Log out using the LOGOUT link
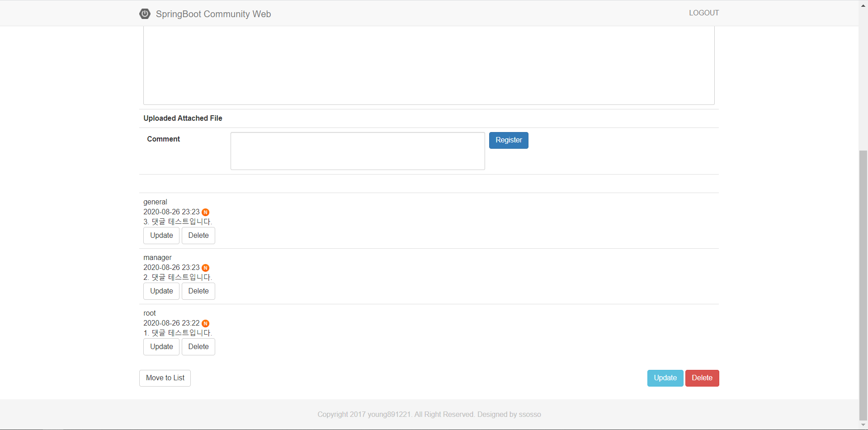The height and width of the screenshot is (430, 868). (703, 13)
